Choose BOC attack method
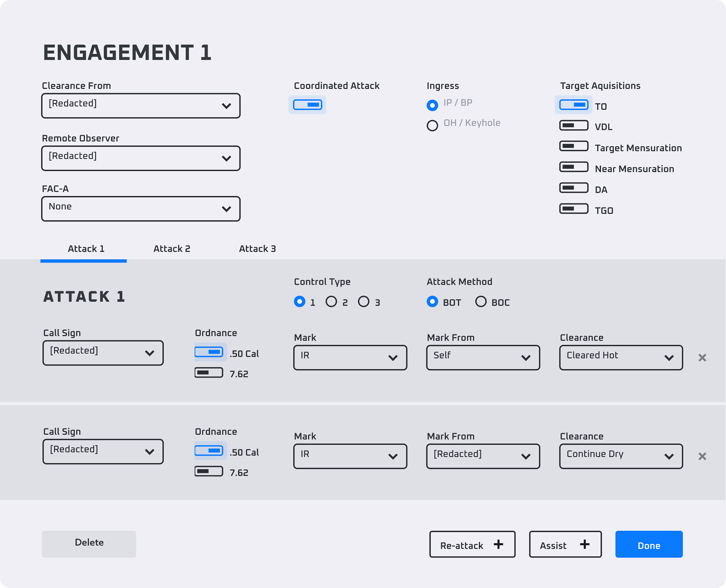726x588 pixels. click(x=481, y=302)
